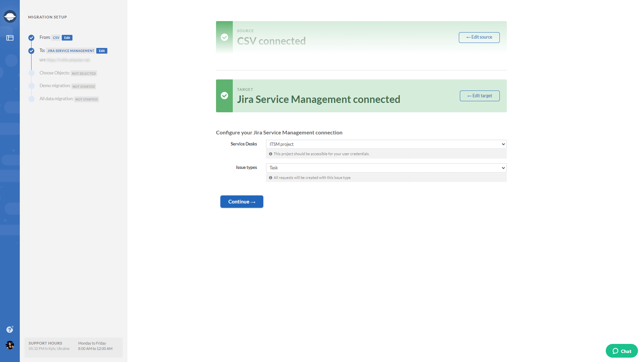Click the Jira Service Management connected heading
This screenshot has height=362, width=644.
(x=319, y=99)
